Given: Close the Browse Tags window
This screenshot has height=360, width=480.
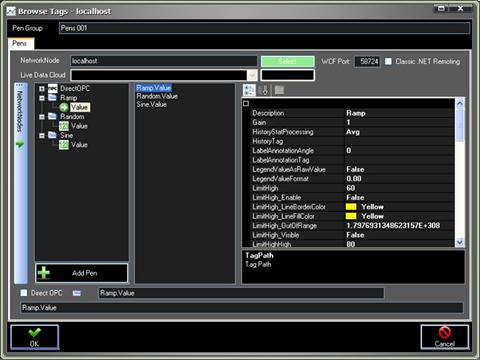Looking at the screenshot, I should tap(460, 9).
